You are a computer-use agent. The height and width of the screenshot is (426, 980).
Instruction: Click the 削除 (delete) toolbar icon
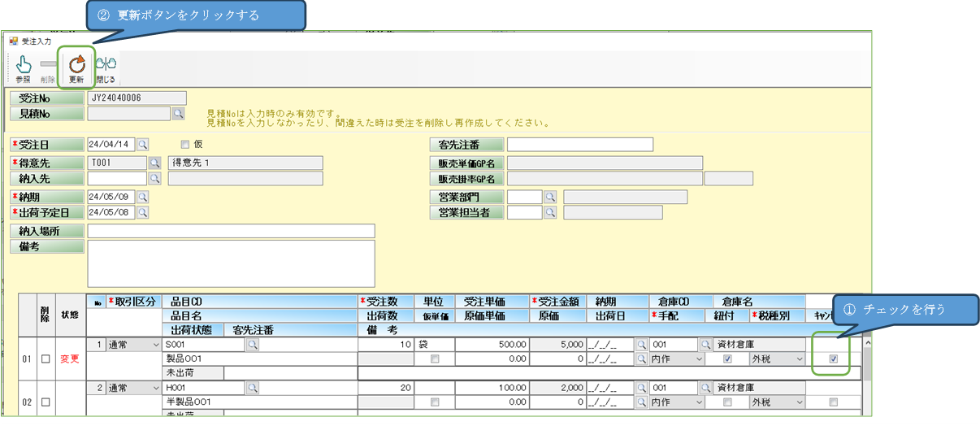pyautogui.click(x=48, y=67)
